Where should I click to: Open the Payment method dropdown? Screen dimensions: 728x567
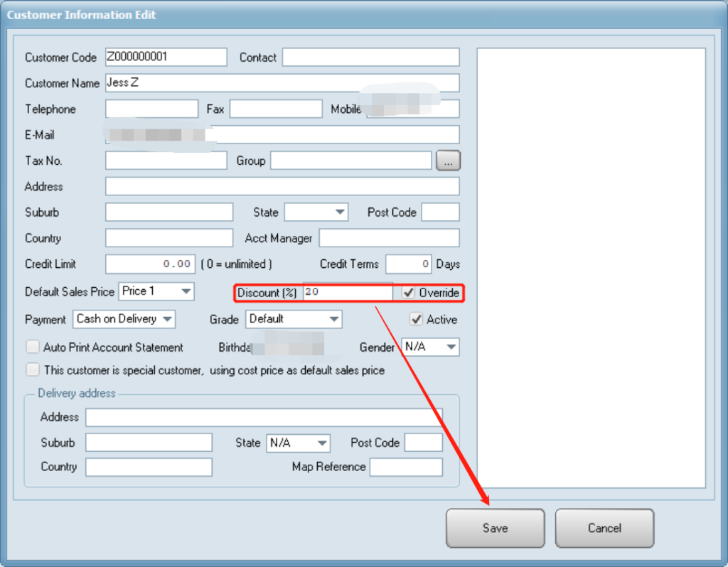(x=124, y=319)
